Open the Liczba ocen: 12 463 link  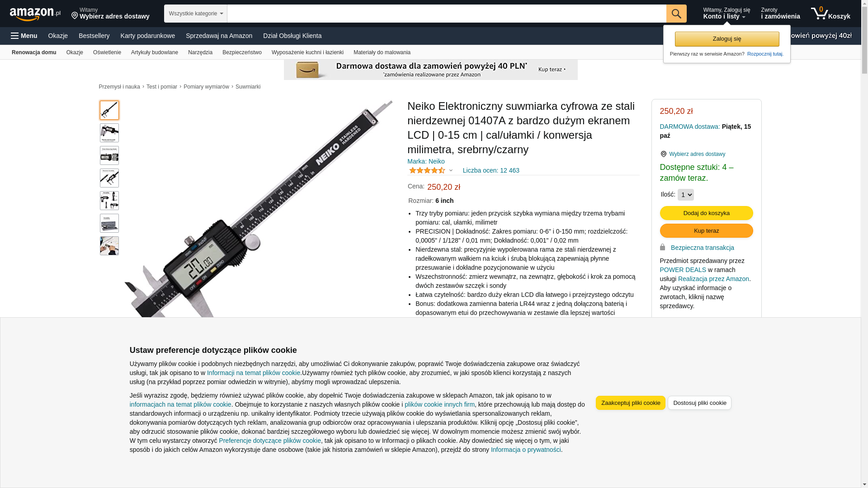tap(491, 170)
